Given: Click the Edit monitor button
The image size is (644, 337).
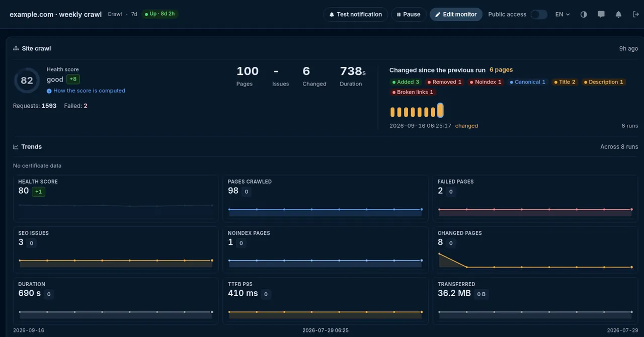Looking at the screenshot, I should [456, 15].
